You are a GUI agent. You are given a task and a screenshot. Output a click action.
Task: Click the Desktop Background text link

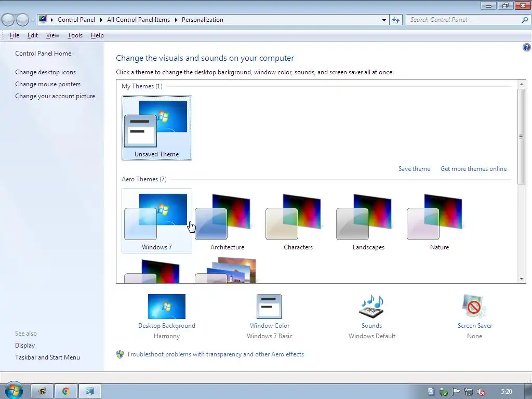[x=167, y=326]
